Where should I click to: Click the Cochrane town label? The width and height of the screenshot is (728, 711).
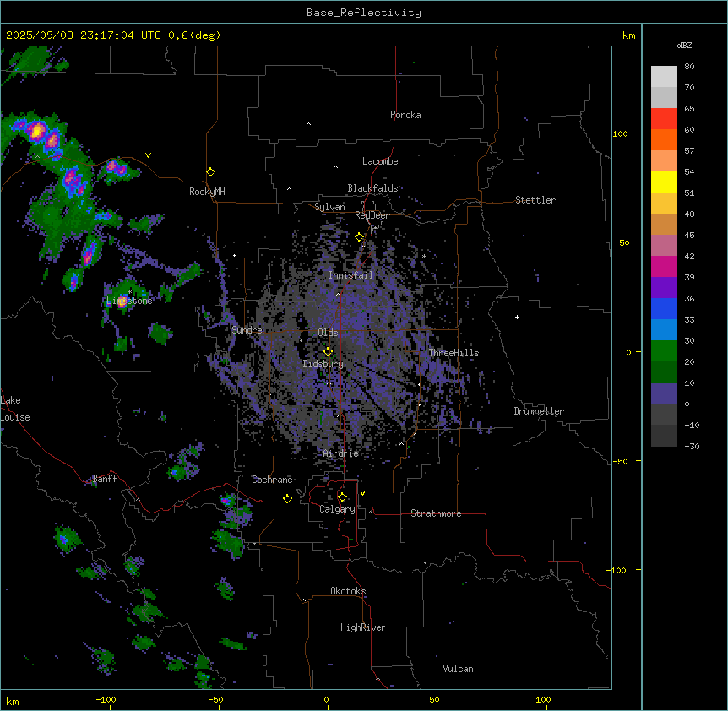272,480
